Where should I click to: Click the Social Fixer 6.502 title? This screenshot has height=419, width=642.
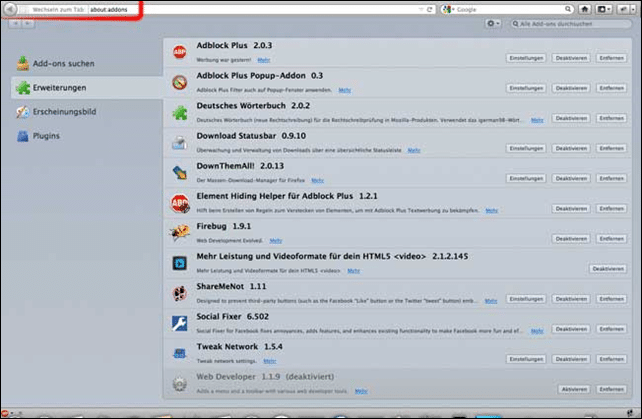pyautogui.click(x=232, y=317)
